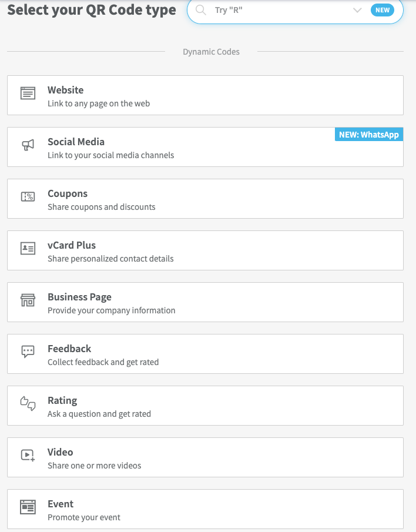Select 'Provide your company information' option

point(111,310)
